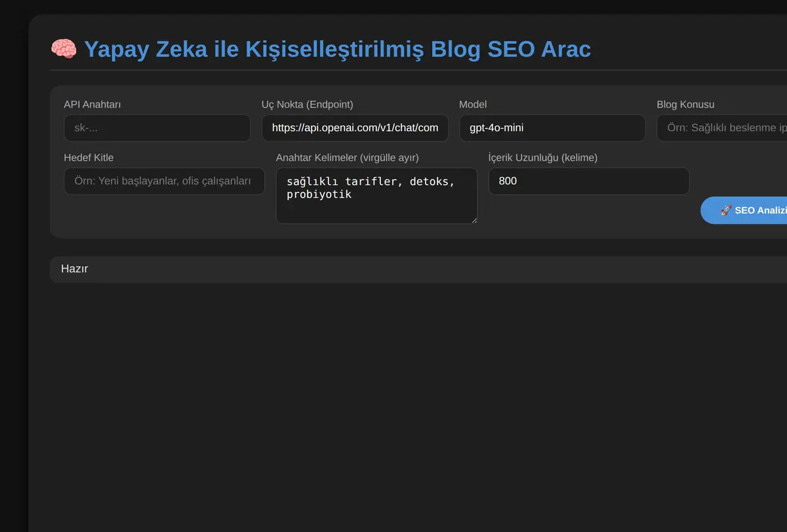This screenshot has width=787, height=532.
Task: Click the API Anahtarı label
Action: tap(92, 104)
